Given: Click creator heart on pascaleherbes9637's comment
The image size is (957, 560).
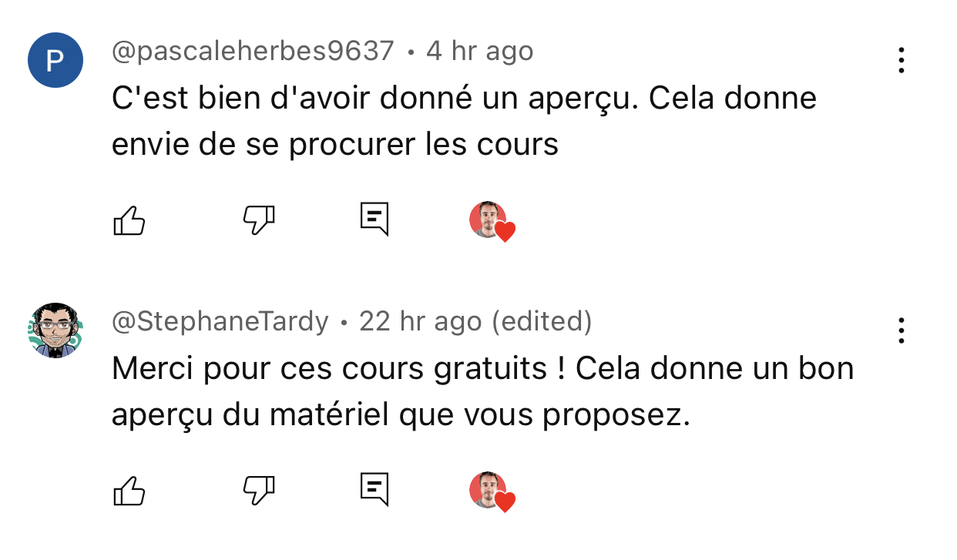Looking at the screenshot, I should (x=492, y=222).
